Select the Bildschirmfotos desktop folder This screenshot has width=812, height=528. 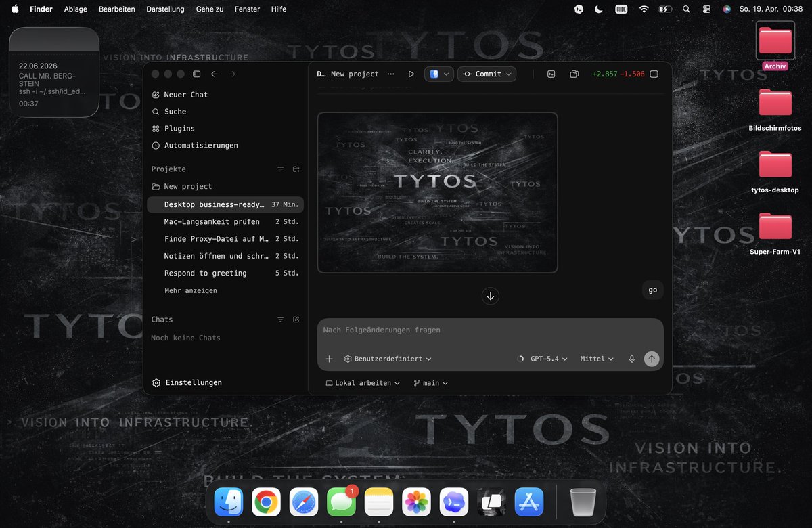(775, 110)
